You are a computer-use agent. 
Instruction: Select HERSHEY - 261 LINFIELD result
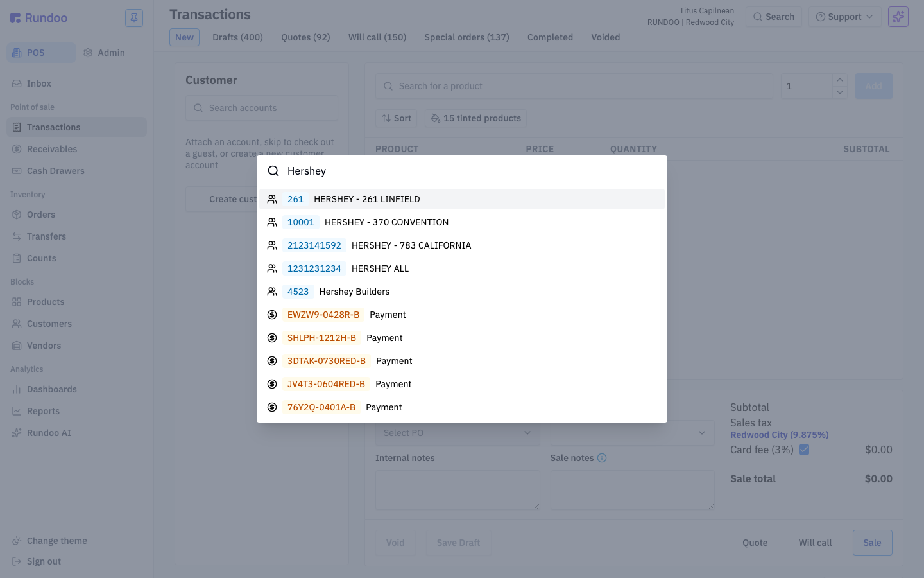pyautogui.click(x=462, y=199)
